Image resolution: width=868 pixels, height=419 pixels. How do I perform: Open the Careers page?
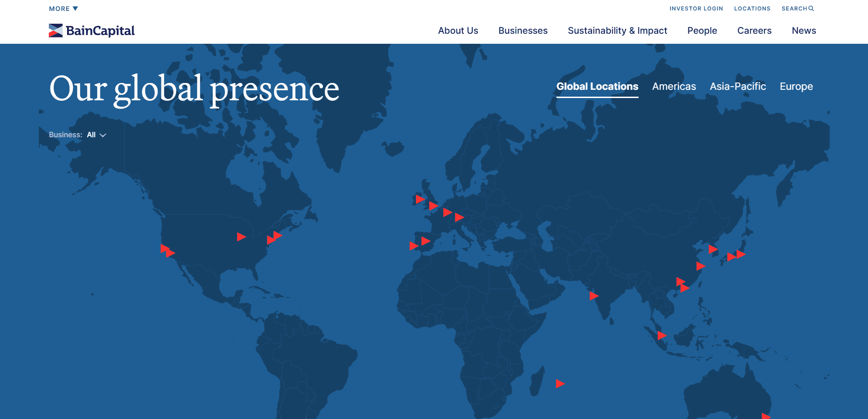point(754,30)
